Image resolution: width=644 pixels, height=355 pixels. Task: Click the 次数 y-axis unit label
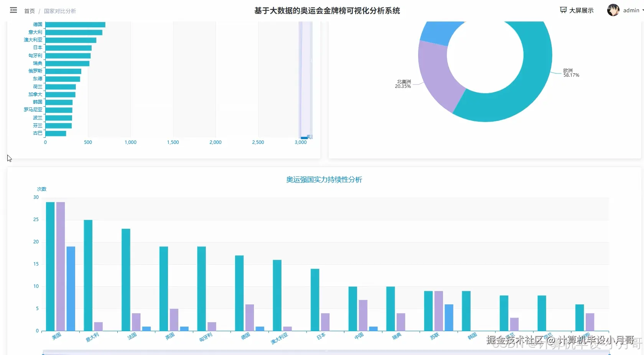pos(41,189)
